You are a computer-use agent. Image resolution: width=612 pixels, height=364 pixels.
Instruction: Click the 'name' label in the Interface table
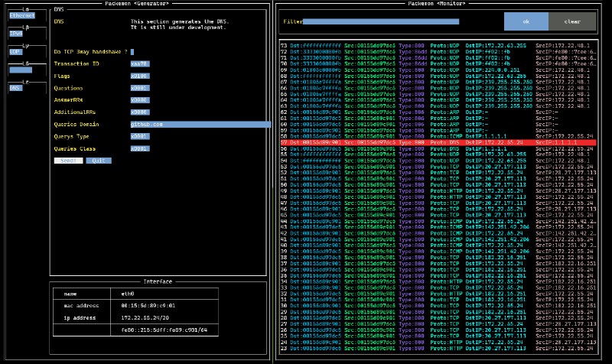pyautogui.click(x=70, y=294)
